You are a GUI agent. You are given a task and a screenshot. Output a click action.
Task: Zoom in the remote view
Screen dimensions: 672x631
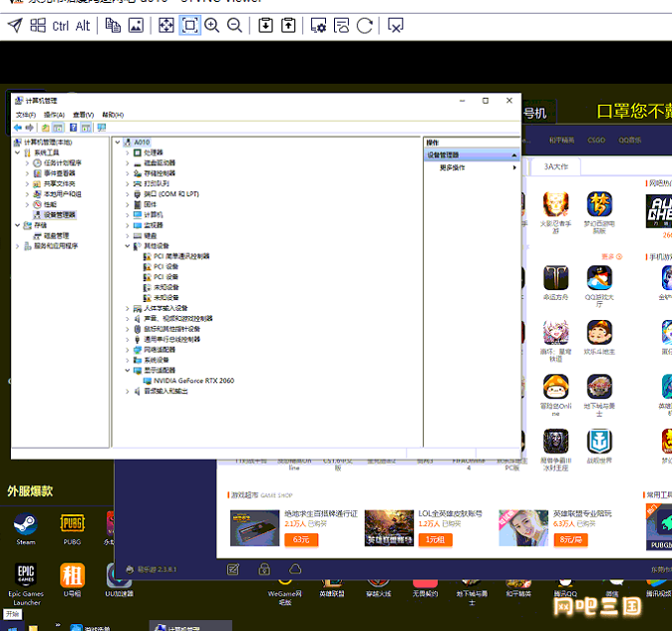click(x=211, y=25)
